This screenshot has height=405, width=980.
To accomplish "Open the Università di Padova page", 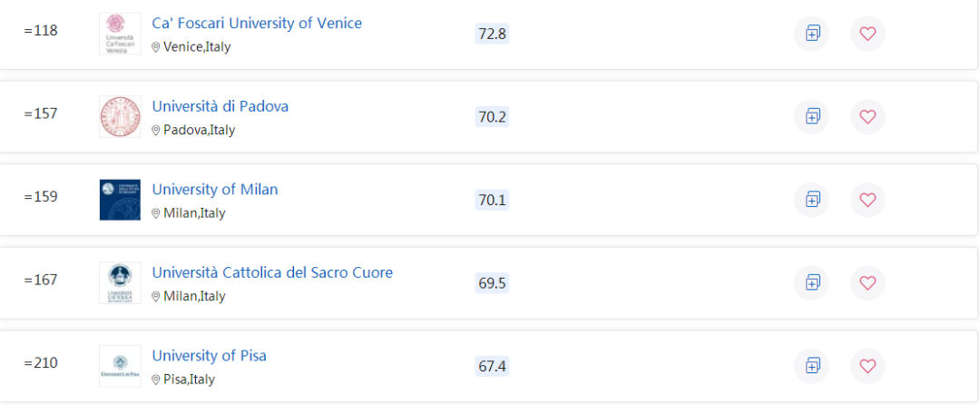I will click(x=220, y=106).
